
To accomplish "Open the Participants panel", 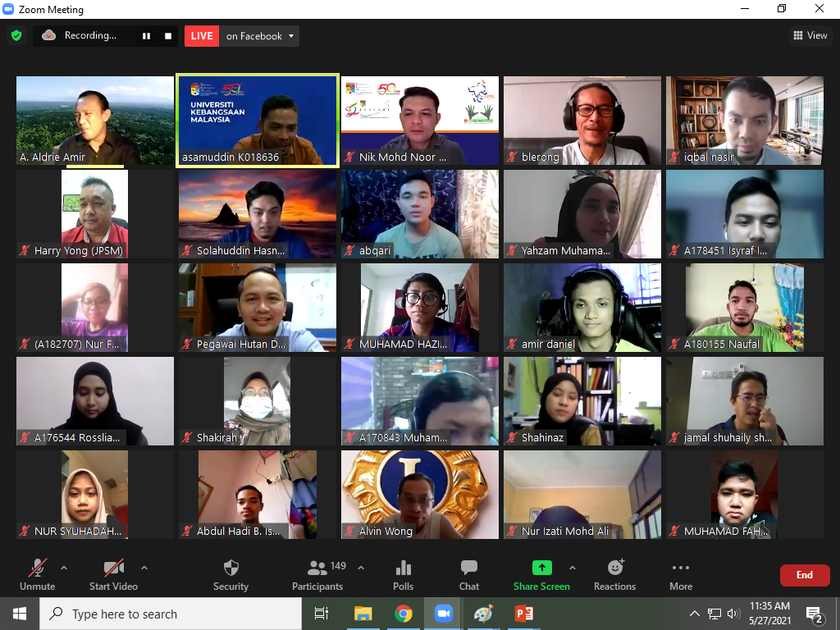I will (x=317, y=568).
